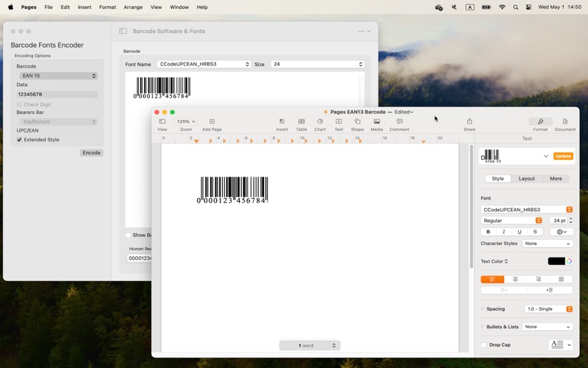Click the Encode button
Screen dimensions: 588x368
pos(91,153)
